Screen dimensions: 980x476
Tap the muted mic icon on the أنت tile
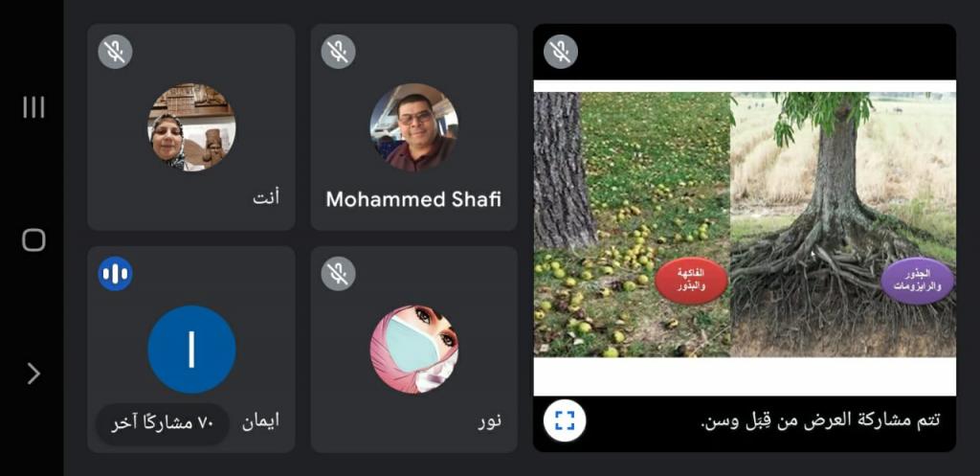[115, 52]
